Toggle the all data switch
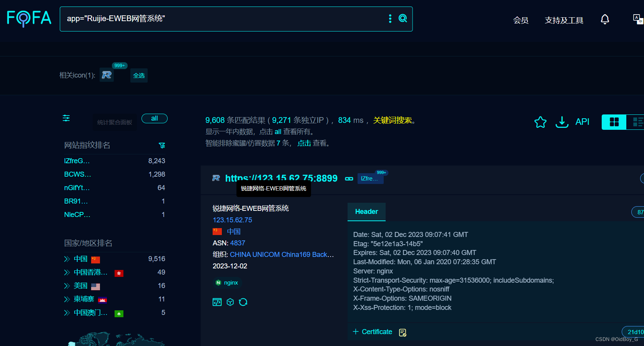 (x=155, y=118)
